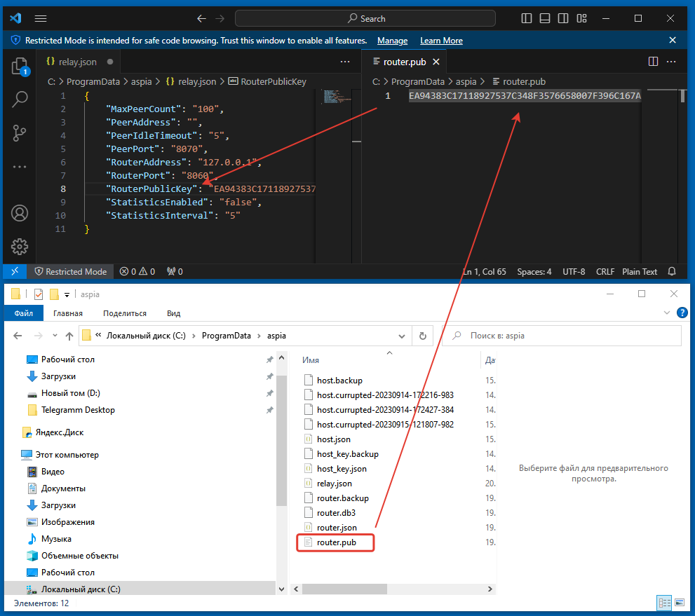Open the Search view in activity bar

[x=20, y=99]
